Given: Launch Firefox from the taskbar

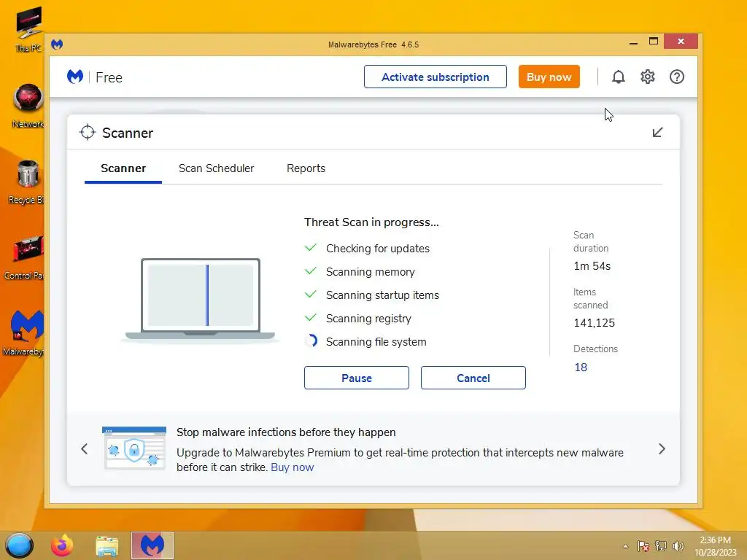Looking at the screenshot, I should click(x=62, y=545).
